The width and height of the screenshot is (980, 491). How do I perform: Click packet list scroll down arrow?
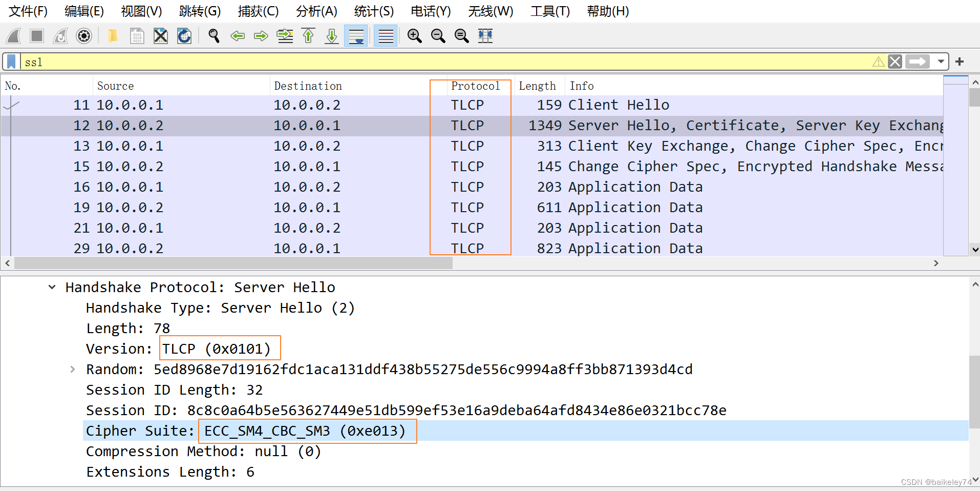click(x=974, y=250)
